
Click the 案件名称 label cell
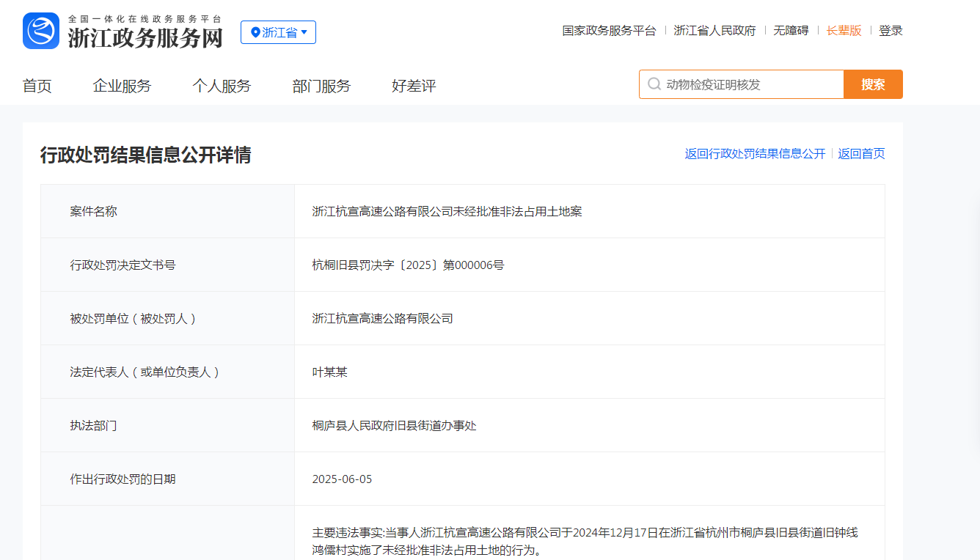167,211
